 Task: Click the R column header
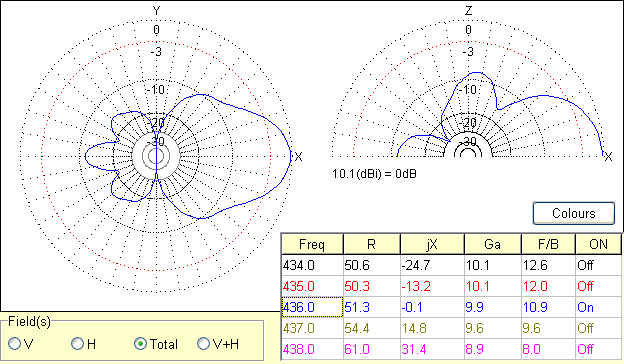coord(372,244)
